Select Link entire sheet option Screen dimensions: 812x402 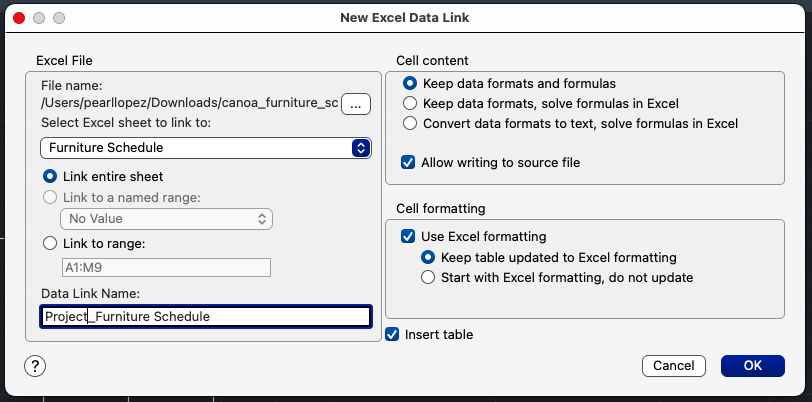pos(50,176)
